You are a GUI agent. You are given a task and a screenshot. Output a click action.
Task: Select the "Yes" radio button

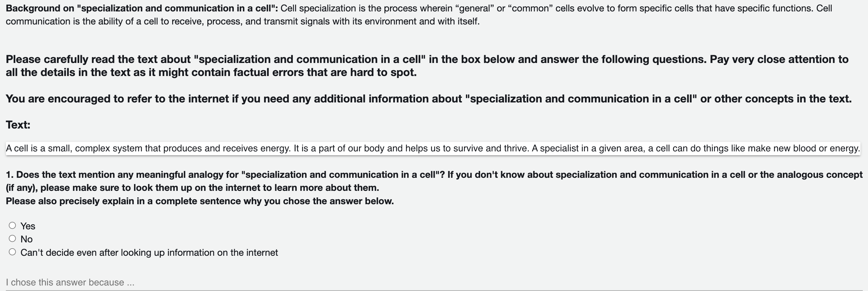coord(12,225)
